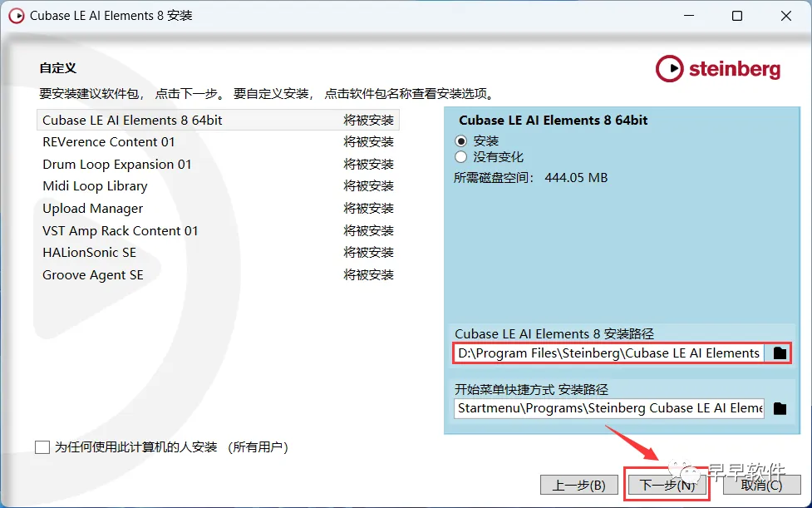Click 将被安装 status for Groove Agent SE
812x508 pixels.
[x=369, y=275]
